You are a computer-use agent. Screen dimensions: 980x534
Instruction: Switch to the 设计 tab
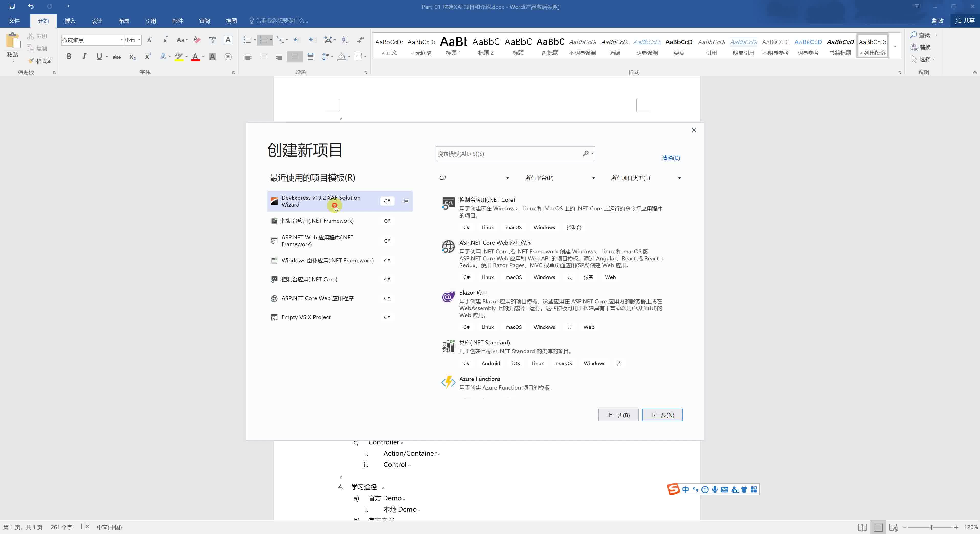pyautogui.click(x=97, y=20)
